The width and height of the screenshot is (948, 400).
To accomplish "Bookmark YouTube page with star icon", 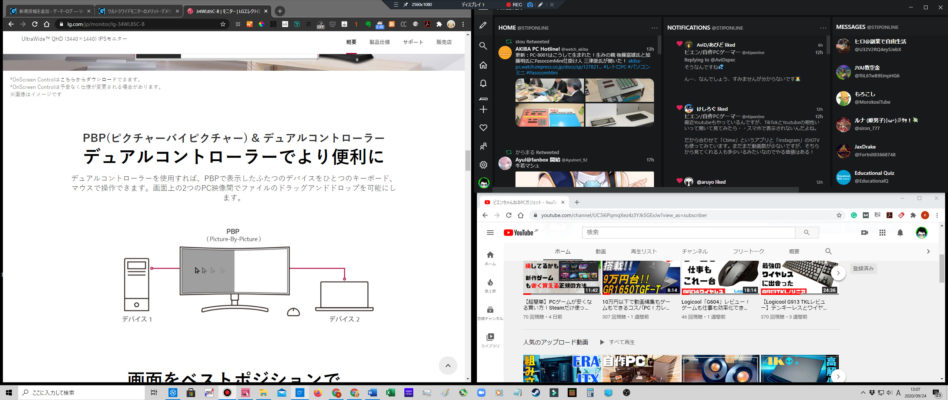I will pos(841,215).
